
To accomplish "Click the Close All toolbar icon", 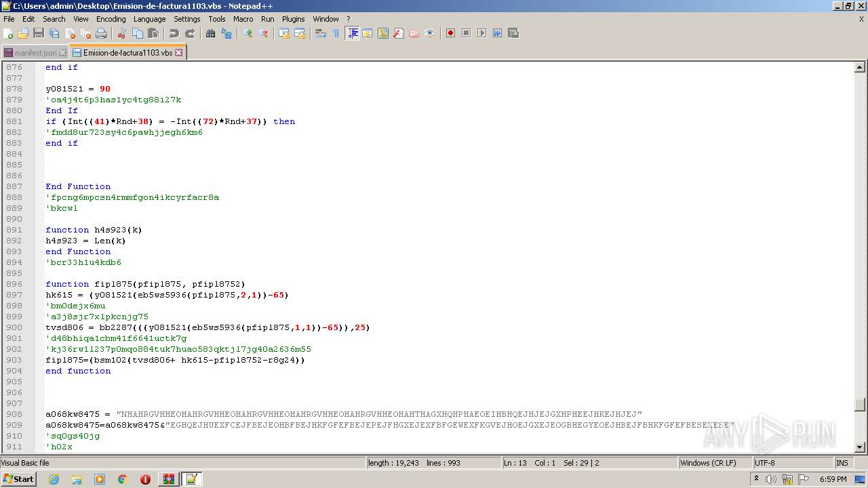I will pyautogui.click(x=85, y=33).
